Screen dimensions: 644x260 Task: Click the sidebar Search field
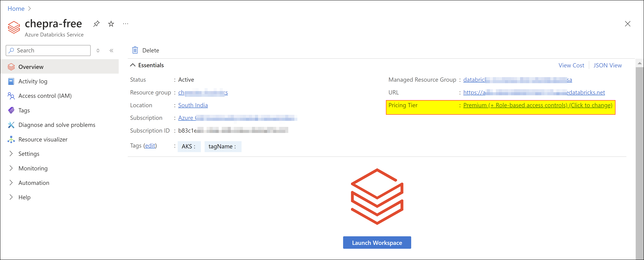48,50
